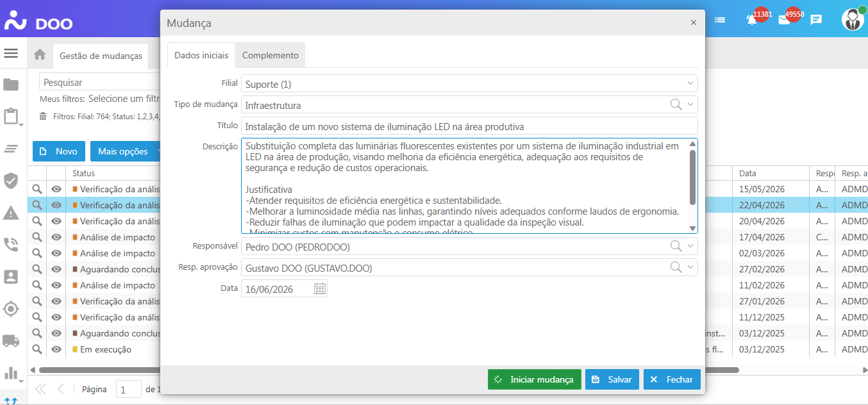This screenshot has height=405, width=868.
Task: Click the Data date field 16/06/2026
Action: [x=277, y=289]
